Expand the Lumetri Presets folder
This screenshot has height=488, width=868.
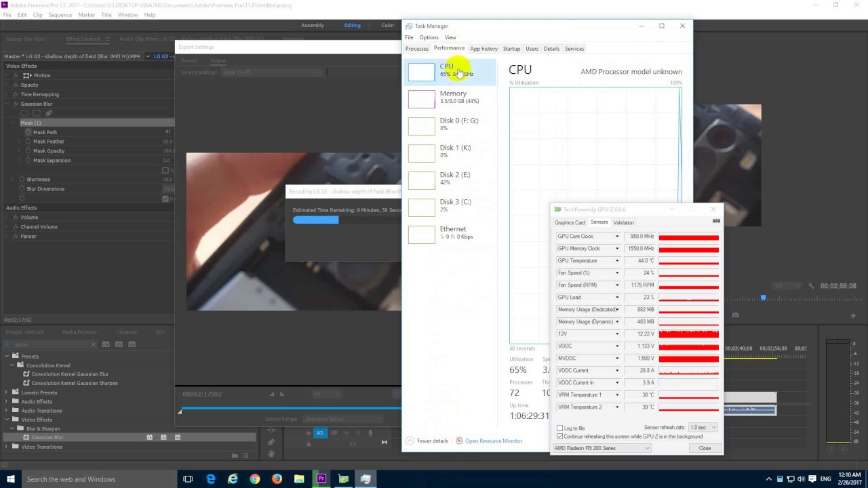coord(7,392)
